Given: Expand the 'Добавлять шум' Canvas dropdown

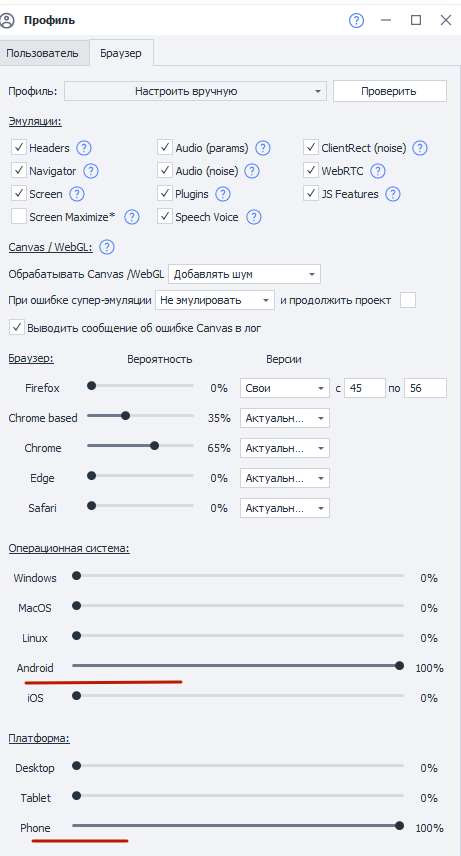Looking at the screenshot, I should (x=244, y=274).
